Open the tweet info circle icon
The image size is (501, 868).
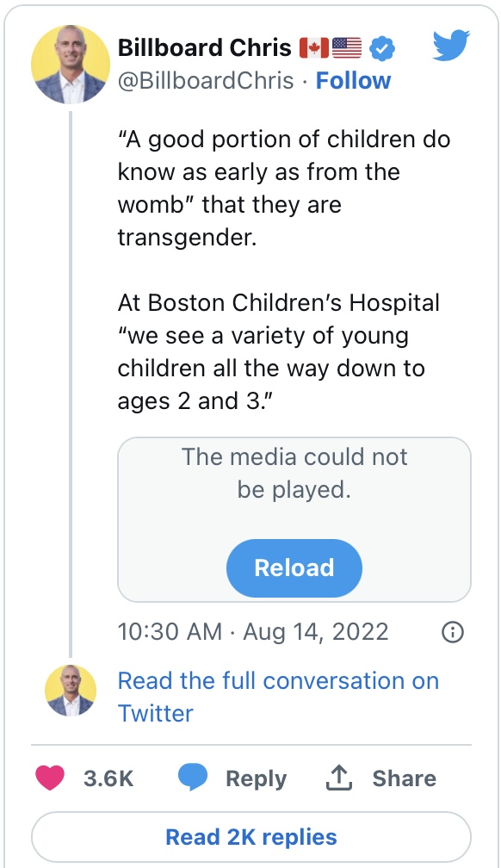click(x=452, y=632)
